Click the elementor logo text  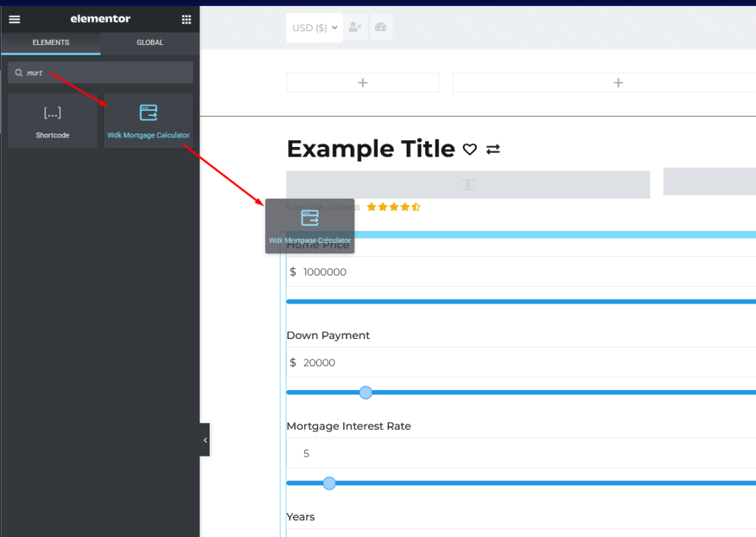pyautogui.click(x=100, y=18)
